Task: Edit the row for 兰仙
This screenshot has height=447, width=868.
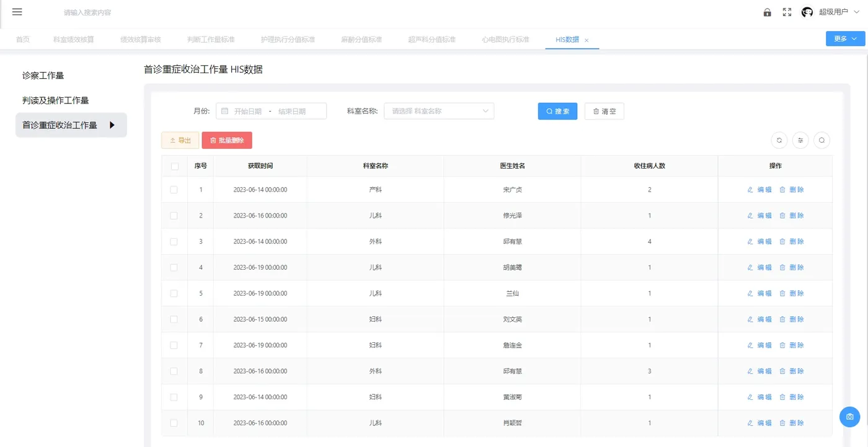Action: pyautogui.click(x=759, y=294)
